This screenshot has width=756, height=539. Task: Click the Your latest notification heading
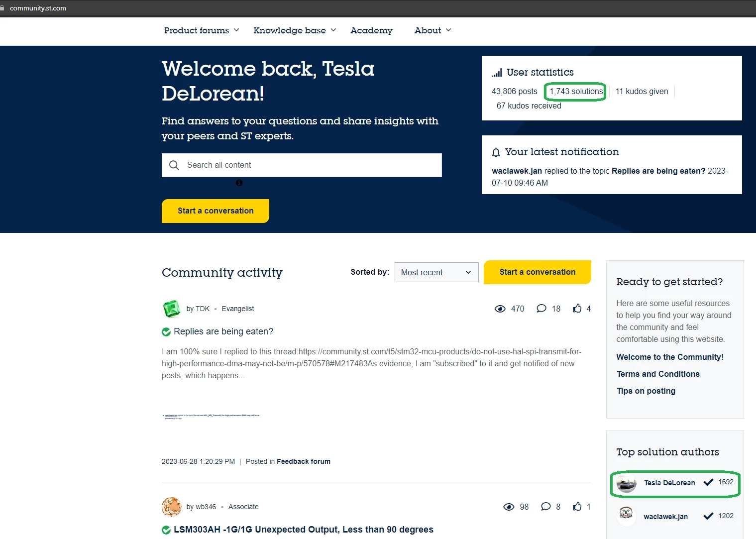562,152
